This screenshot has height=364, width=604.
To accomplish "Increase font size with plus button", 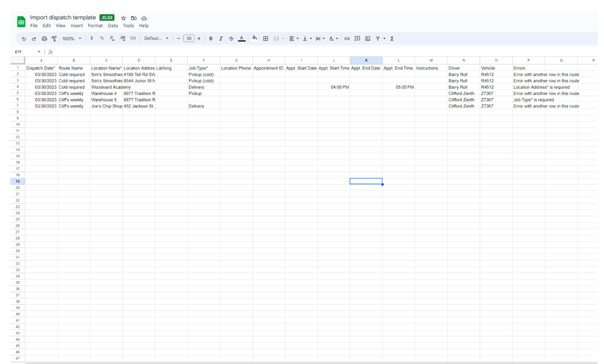I will (199, 39).
